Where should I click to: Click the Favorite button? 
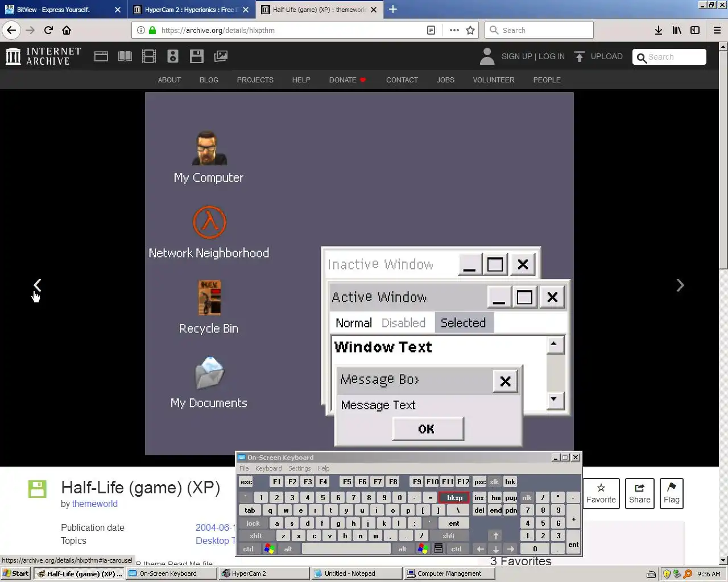pyautogui.click(x=601, y=493)
